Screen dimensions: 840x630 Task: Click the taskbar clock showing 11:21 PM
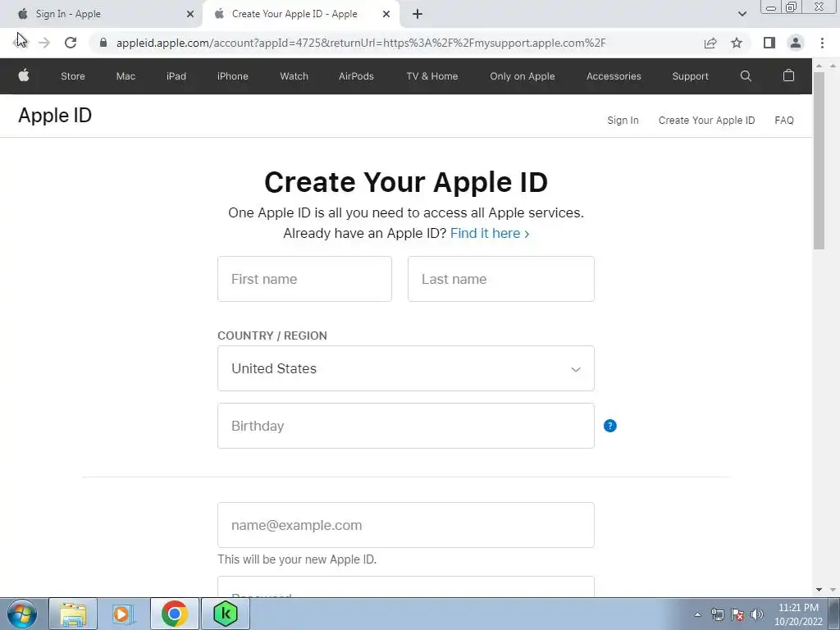pyautogui.click(x=798, y=614)
